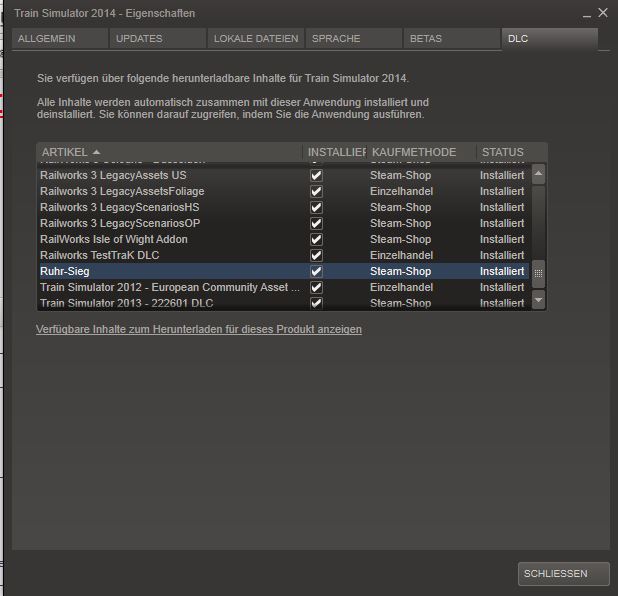Screen dimensions: 618x596
Task: Select the DLC tab
Action: 550,39
